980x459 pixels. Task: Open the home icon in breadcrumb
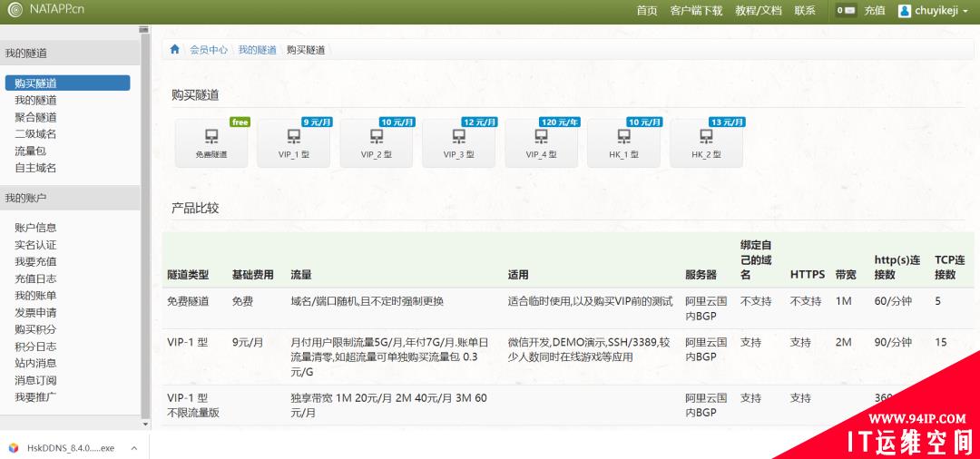pos(174,49)
